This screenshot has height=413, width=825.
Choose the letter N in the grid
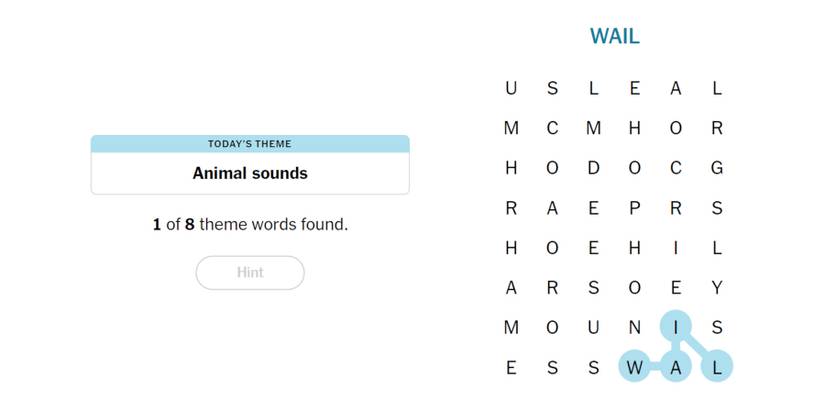click(634, 327)
